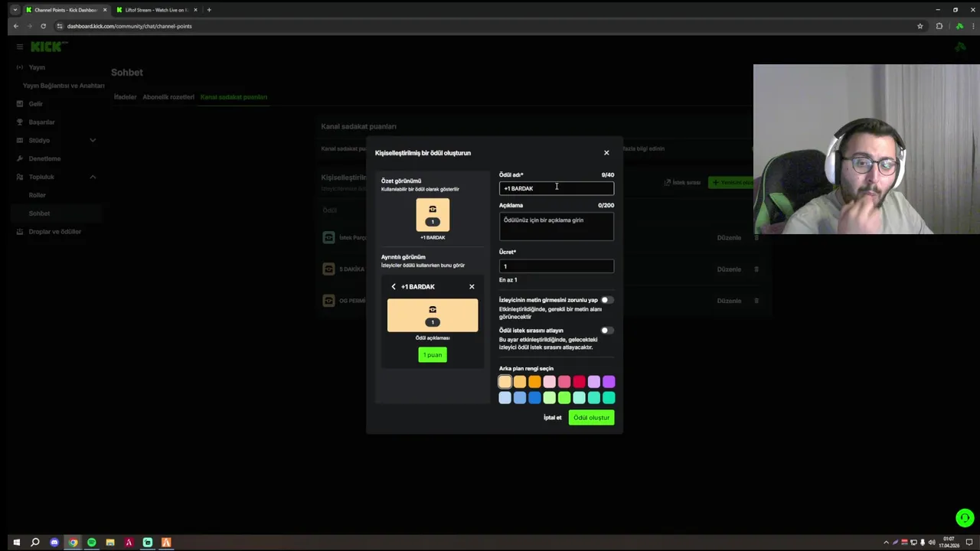This screenshot has width=980, height=551.
Task: Toggle İzleyicinin metin girmesini zorunlu yap switch
Action: pos(606,300)
